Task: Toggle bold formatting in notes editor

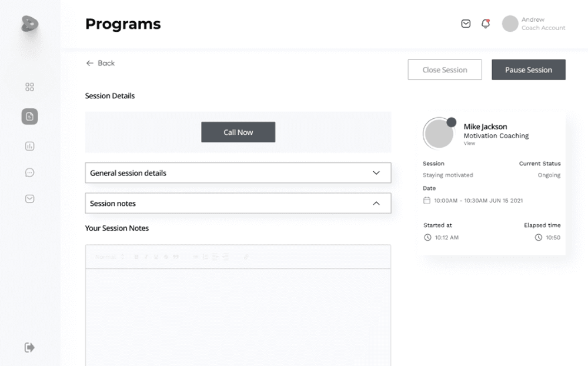Action: [136, 257]
